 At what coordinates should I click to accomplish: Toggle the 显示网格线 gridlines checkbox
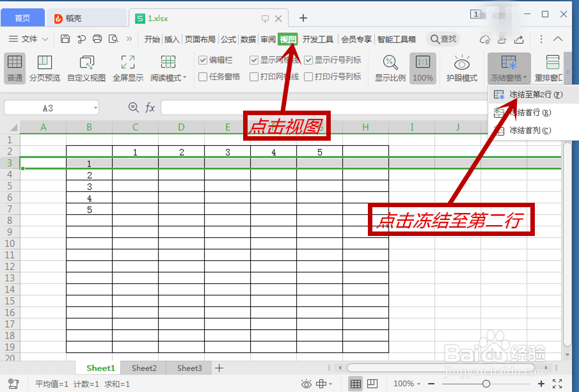pos(253,59)
